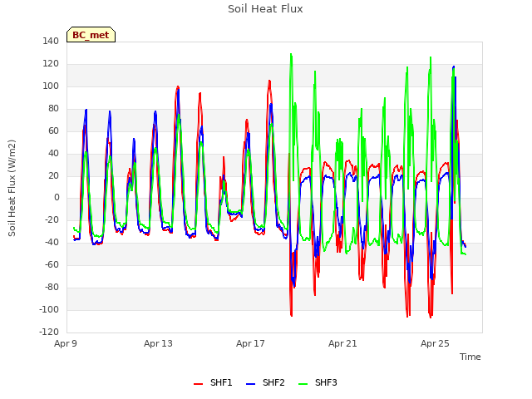Click the green SHF3 legend color marker
The height and width of the screenshot is (399, 532).
pos(303,384)
